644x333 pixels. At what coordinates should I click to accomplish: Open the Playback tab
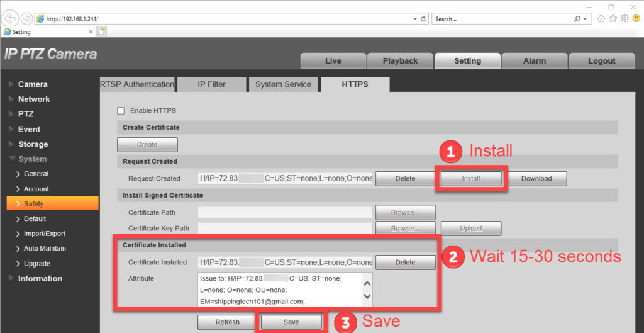click(x=400, y=61)
